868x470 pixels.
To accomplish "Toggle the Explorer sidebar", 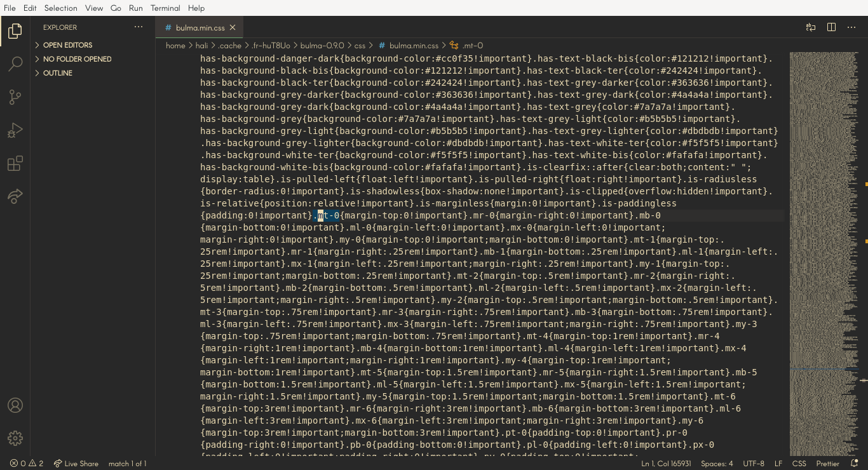I will pyautogui.click(x=15, y=30).
